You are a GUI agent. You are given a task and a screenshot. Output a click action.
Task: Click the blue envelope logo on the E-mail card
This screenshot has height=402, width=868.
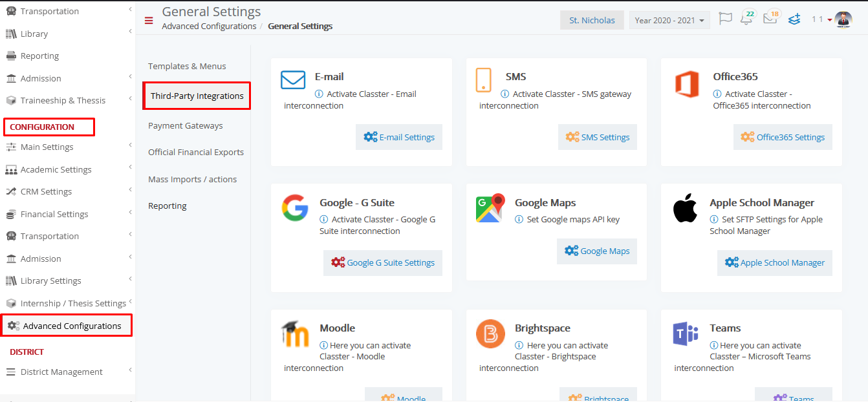pyautogui.click(x=293, y=79)
